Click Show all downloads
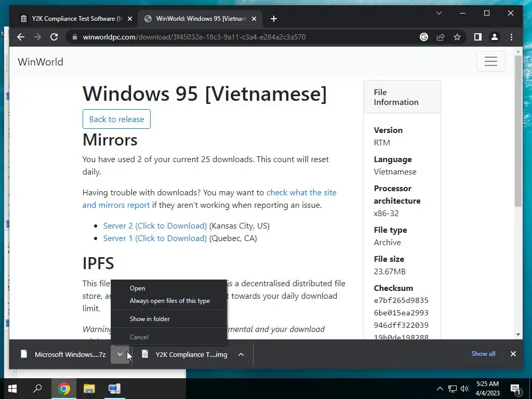 483,353
